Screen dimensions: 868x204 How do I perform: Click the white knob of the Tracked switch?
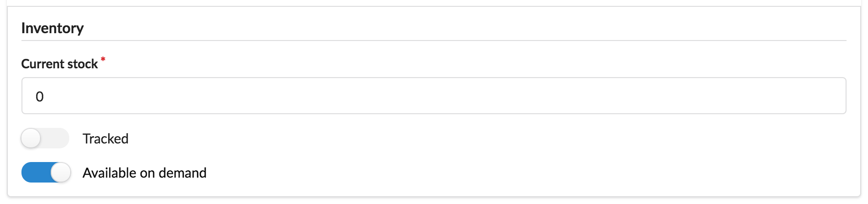[31, 139]
